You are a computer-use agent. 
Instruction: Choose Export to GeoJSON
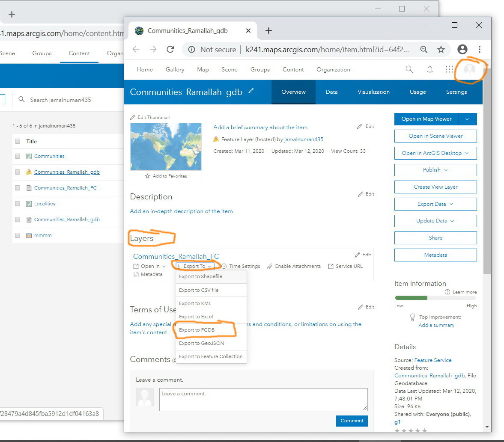coord(211,344)
